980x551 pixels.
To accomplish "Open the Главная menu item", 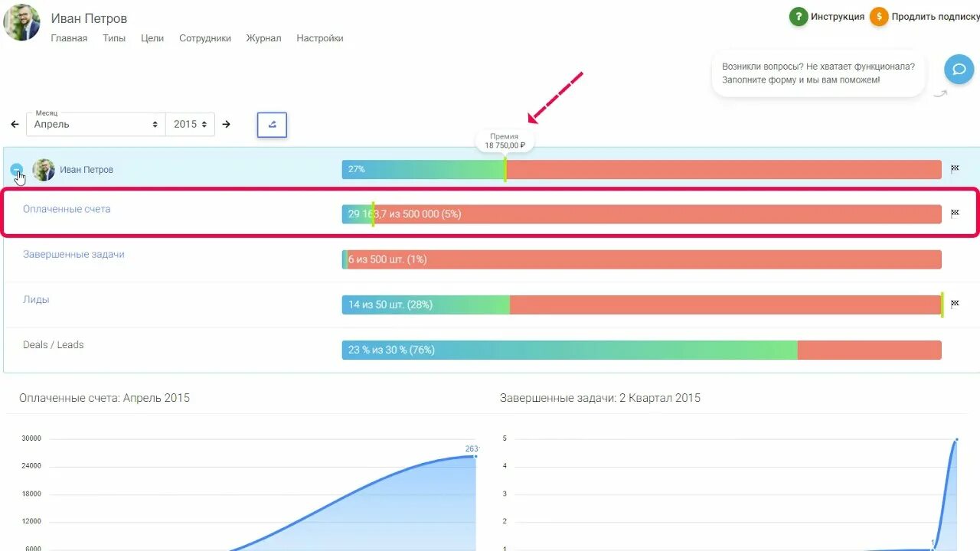I will [69, 38].
